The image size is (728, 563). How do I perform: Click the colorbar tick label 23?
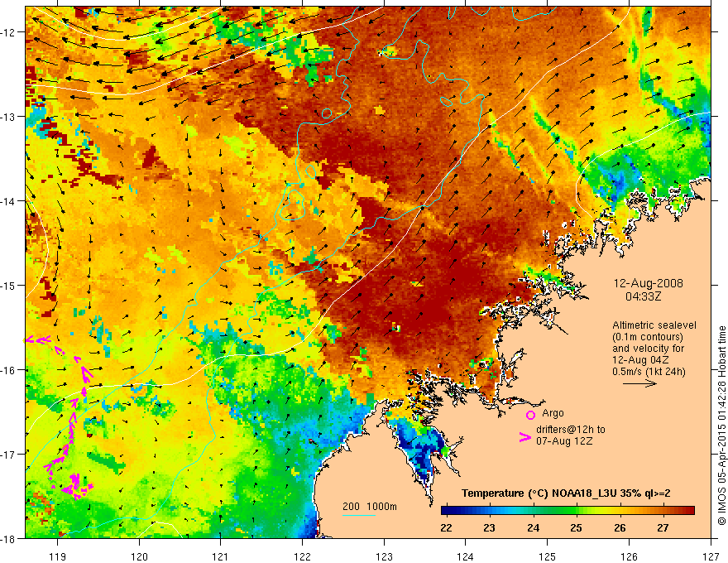coord(490,527)
